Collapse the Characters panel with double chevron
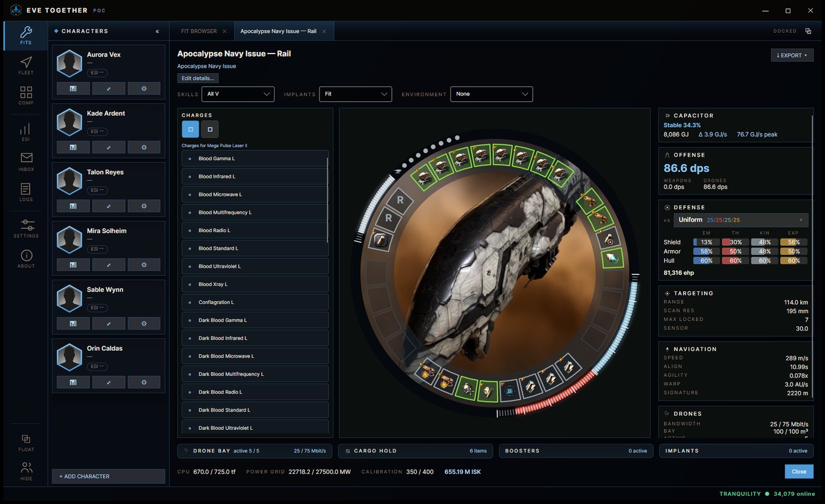Screen dimensions: 825x504 (x=157, y=31)
